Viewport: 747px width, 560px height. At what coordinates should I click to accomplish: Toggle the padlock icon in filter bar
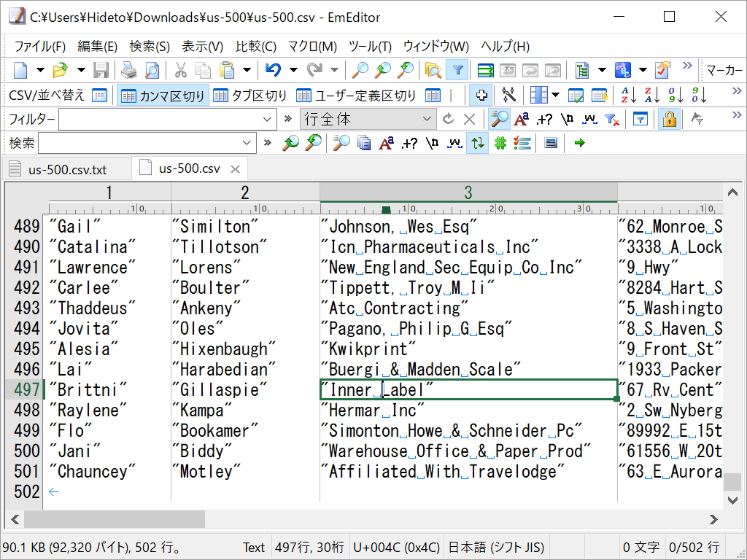point(669,119)
